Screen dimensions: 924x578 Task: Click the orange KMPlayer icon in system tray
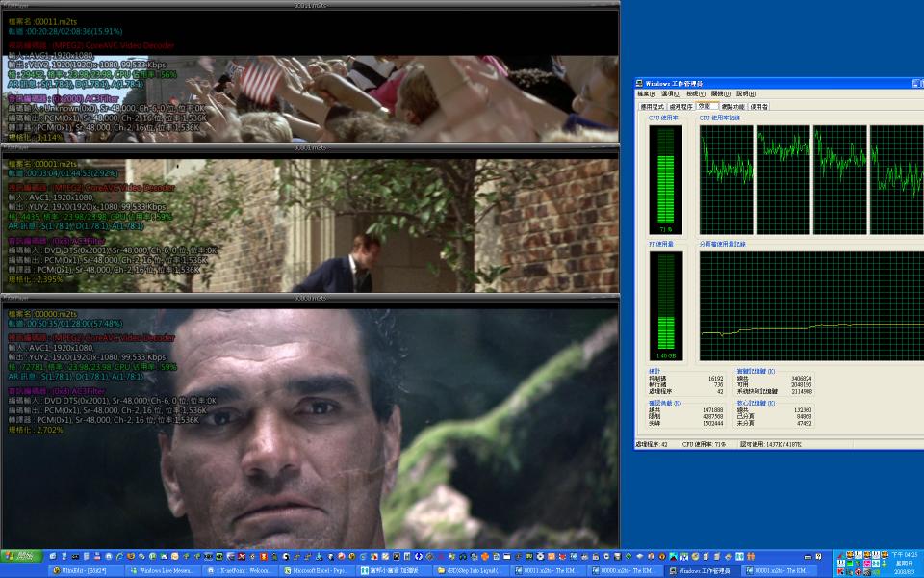click(x=850, y=554)
